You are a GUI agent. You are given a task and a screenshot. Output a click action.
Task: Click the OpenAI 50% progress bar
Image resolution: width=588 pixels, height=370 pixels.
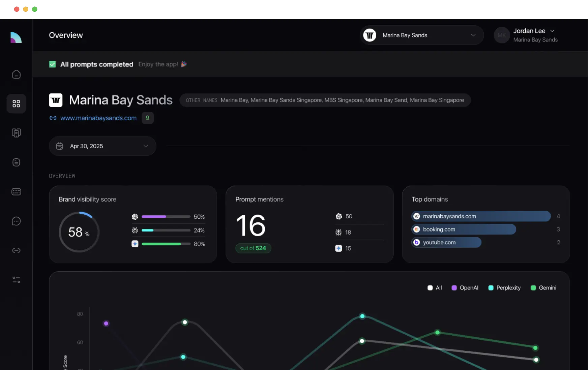(x=166, y=217)
